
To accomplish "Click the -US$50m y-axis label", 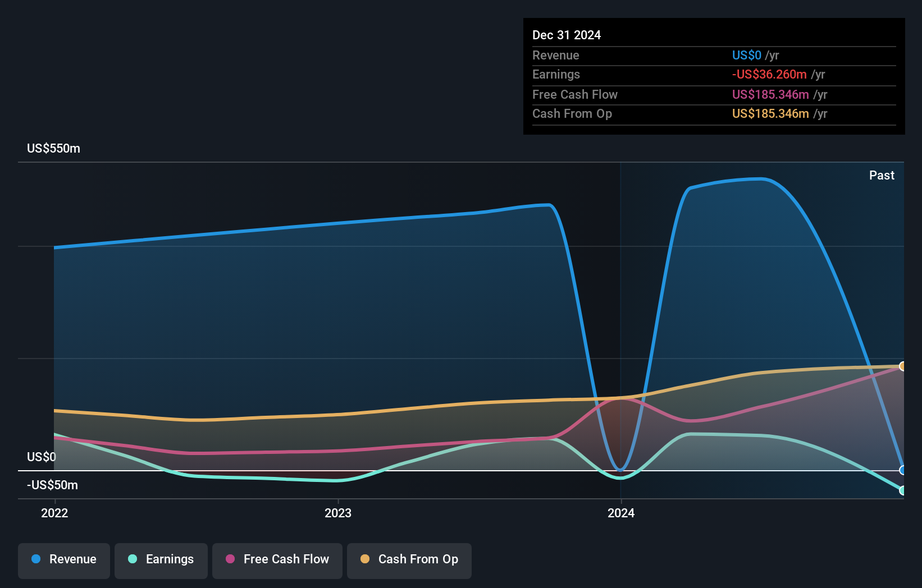I will coord(53,485).
